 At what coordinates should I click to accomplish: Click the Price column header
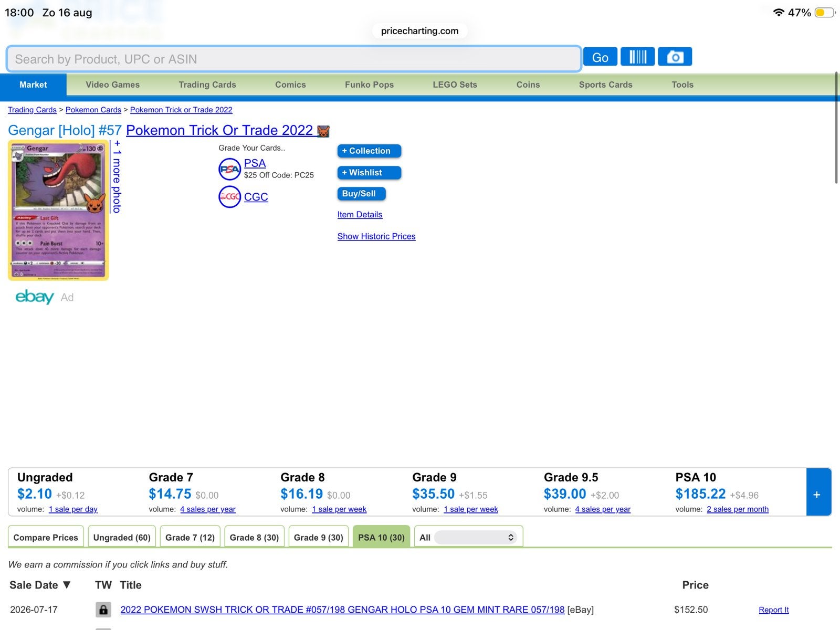click(x=695, y=585)
